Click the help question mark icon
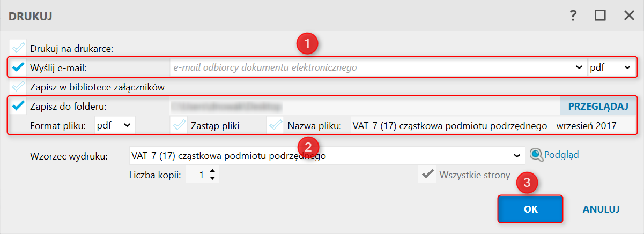Viewport: 644px width, 234px height. pyautogui.click(x=573, y=16)
